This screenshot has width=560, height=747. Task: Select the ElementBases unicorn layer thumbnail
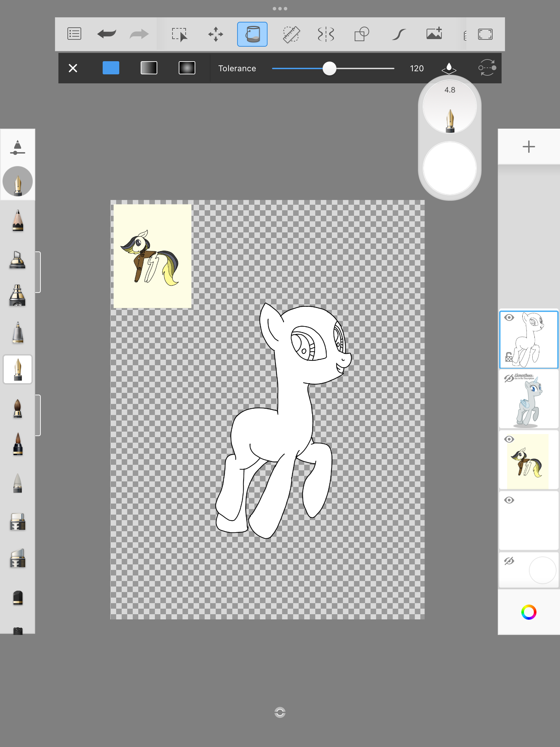click(529, 399)
